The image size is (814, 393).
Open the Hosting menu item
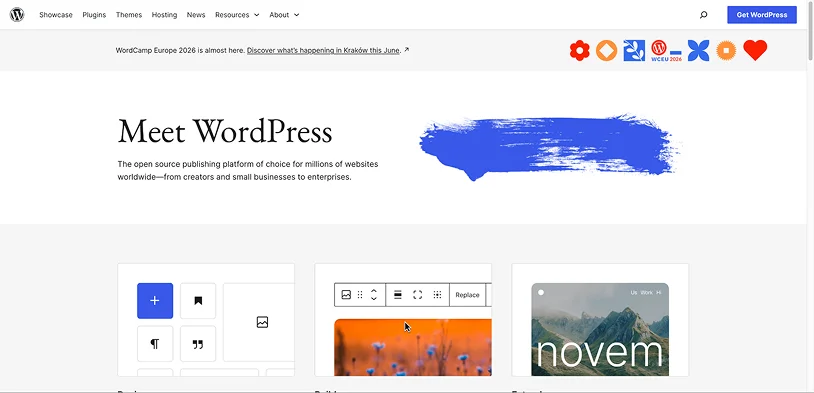[164, 15]
